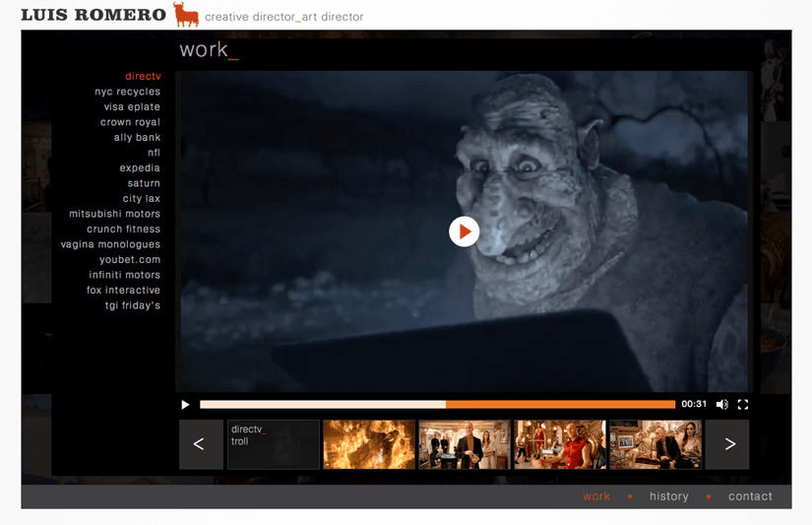View the mitsubishi motors work

point(114,214)
